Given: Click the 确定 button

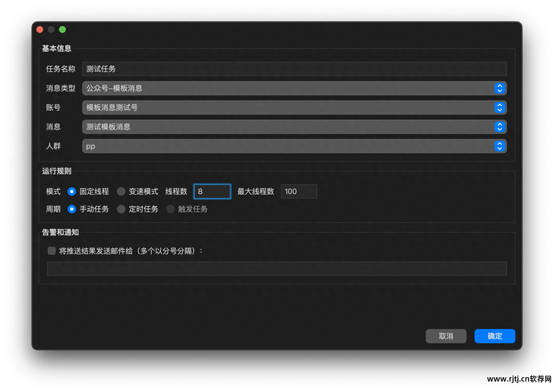Looking at the screenshot, I should [x=495, y=336].
